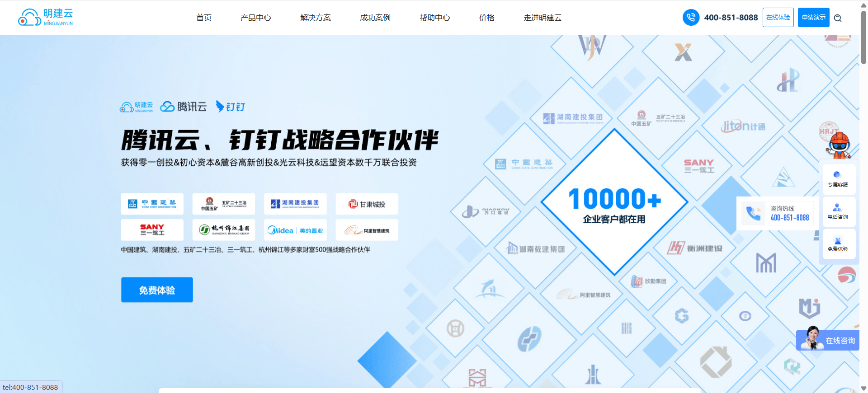Click the 获得零一创投 investment subtitle text
868x393 pixels.
click(x=269, y=162)
